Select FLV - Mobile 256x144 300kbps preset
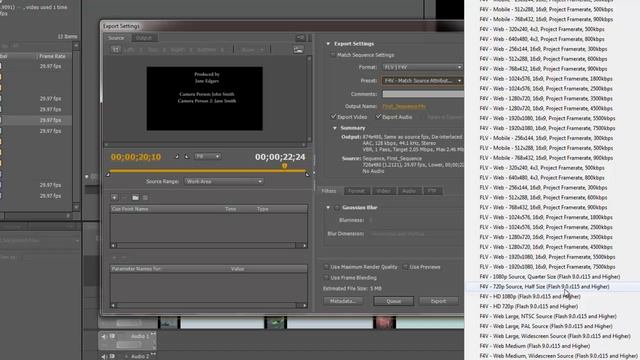This screenshot has height=360, width=640. [546, 138]
